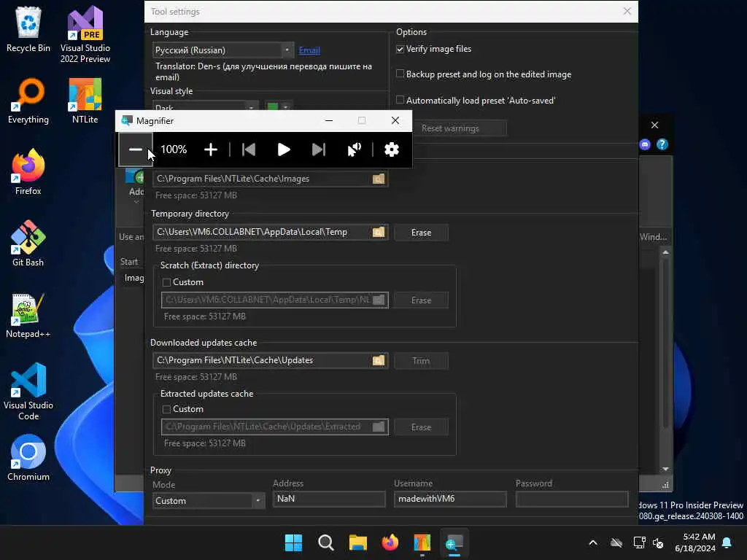Open Everything search shortcut
Image resolution: width=747 pixels, height=560 pixels.
point(28,101)
